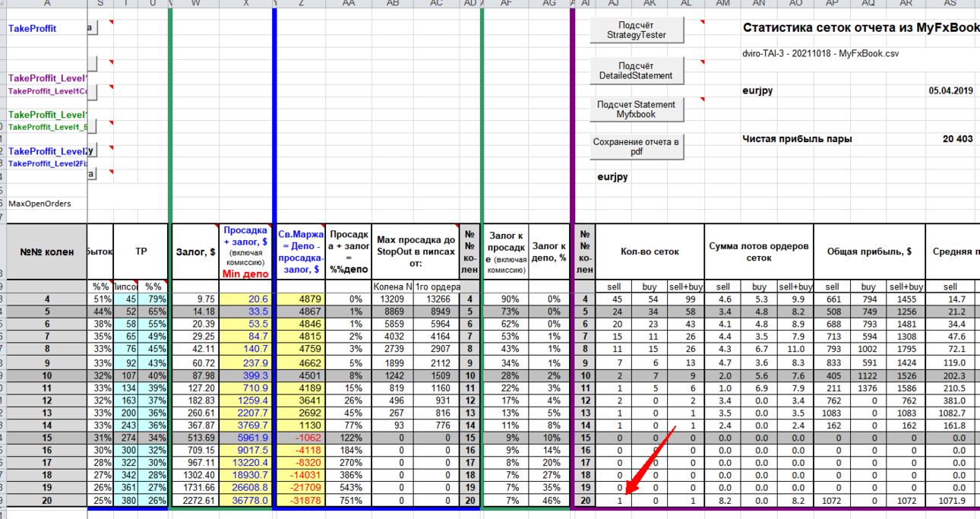This screenshot has width=980, height=519.
Task: Select the cell with value -21709
Action: coord(300,487)
